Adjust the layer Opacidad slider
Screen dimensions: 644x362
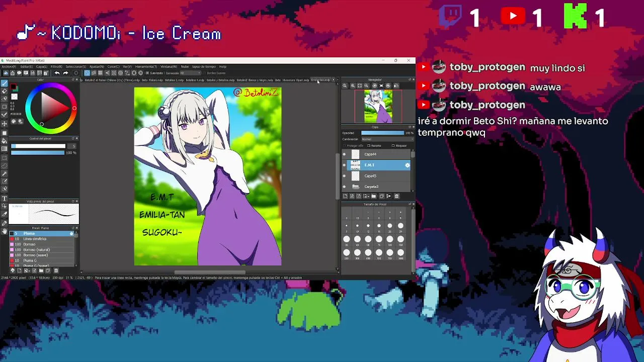coord(382,133)
